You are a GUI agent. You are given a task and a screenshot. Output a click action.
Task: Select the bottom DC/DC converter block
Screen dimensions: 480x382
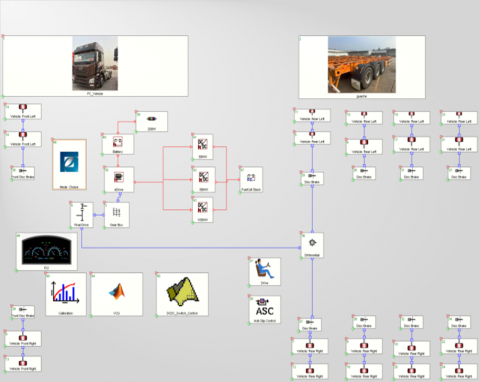203,210
